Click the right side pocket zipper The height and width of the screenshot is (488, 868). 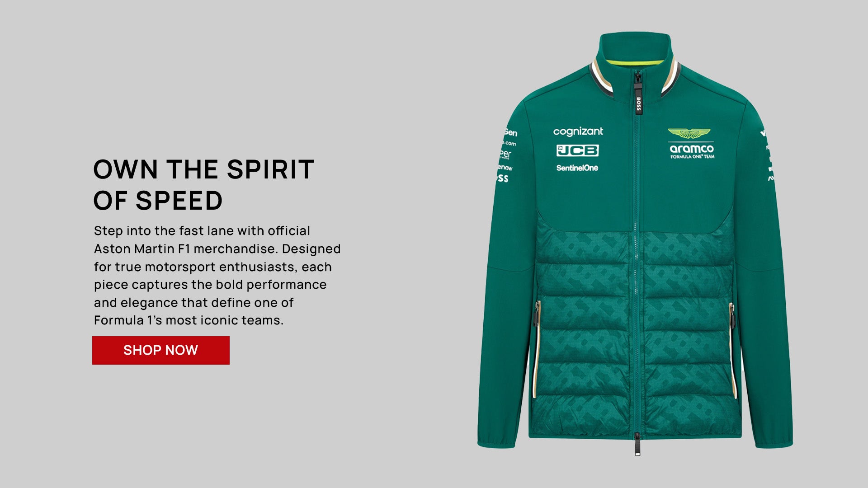click(732, 315)
